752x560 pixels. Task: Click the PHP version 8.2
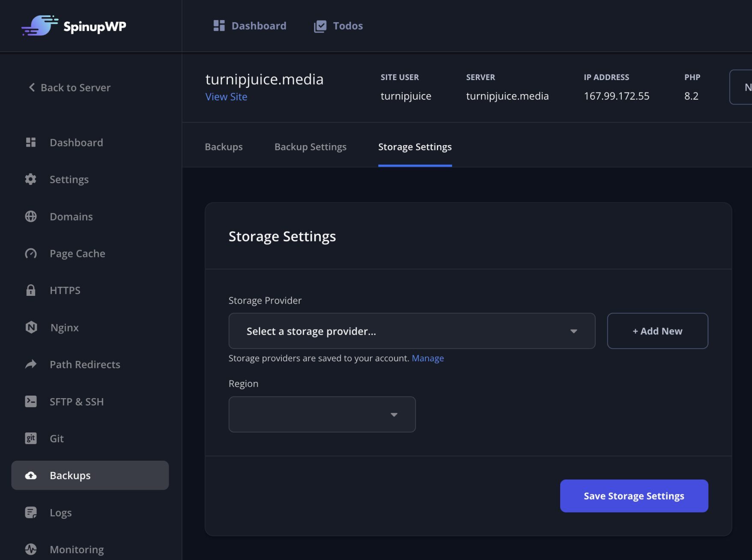tap(691, 96)
